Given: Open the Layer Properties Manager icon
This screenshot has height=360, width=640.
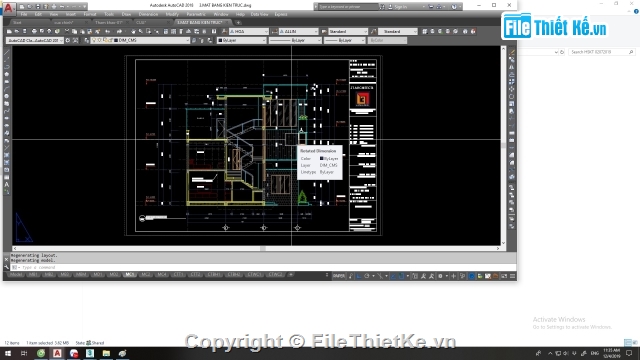Looking at the screenshot, I should point(87,40).
